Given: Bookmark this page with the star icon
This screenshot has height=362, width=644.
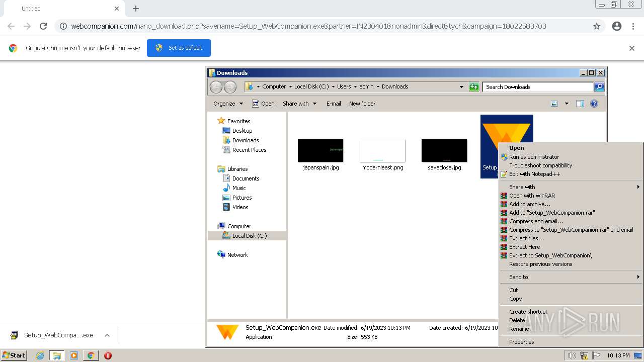Looking at the screenshot, I should click(x=597, y=26).
